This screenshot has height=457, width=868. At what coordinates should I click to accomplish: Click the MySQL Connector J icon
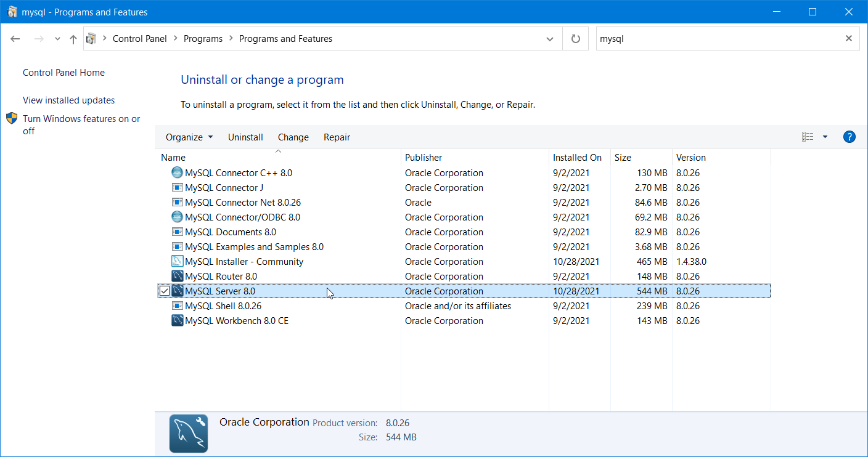coord(178,188)
